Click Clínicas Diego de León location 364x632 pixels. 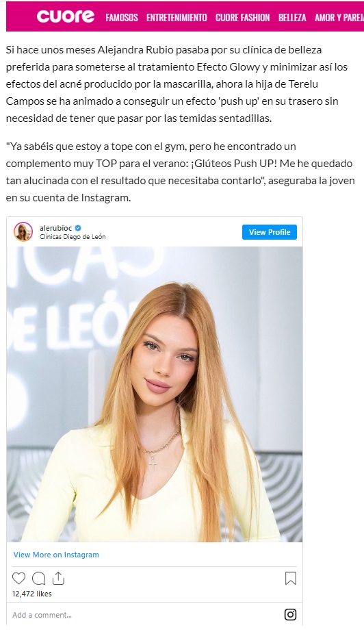pos(73,237)
